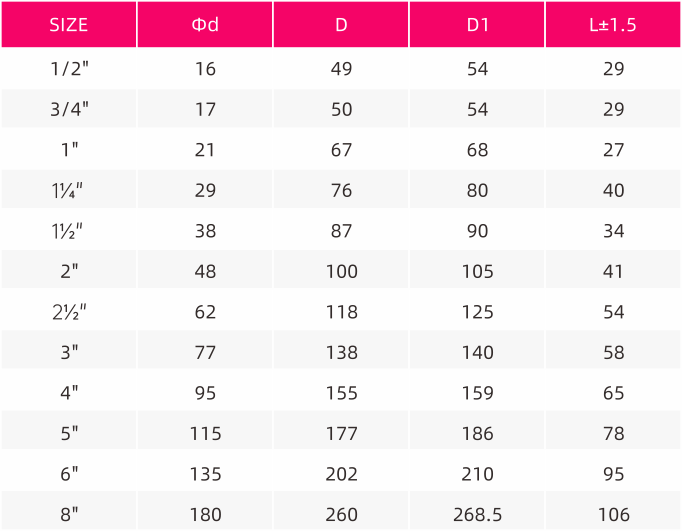
Task: Select the 202 value in 6" row
Action: (x=341, y=474)
